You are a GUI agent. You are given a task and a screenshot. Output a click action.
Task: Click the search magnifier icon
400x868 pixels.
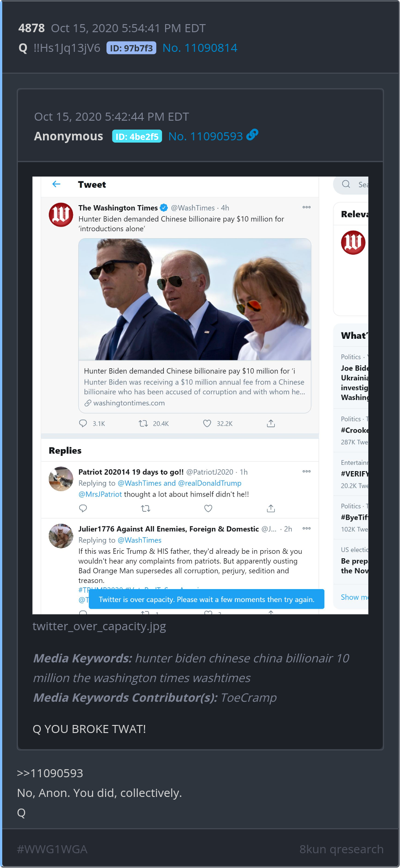pos(346,184)
